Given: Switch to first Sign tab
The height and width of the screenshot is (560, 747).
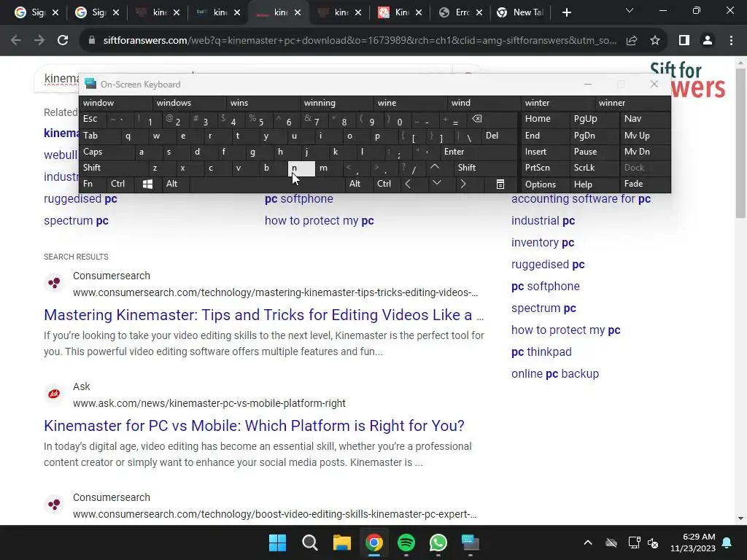Looking at the screenshot, I should (x=37, y=13).
